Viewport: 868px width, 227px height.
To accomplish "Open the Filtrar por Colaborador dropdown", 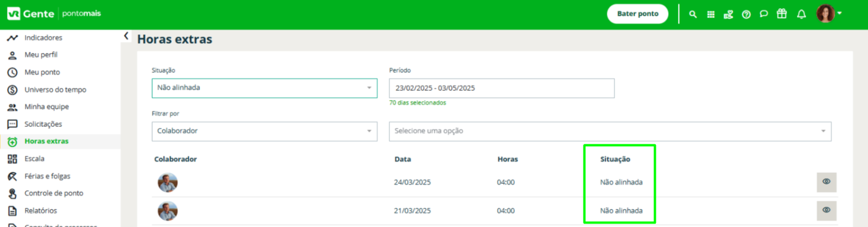I will pyautogui.click(x=264, y=131).
